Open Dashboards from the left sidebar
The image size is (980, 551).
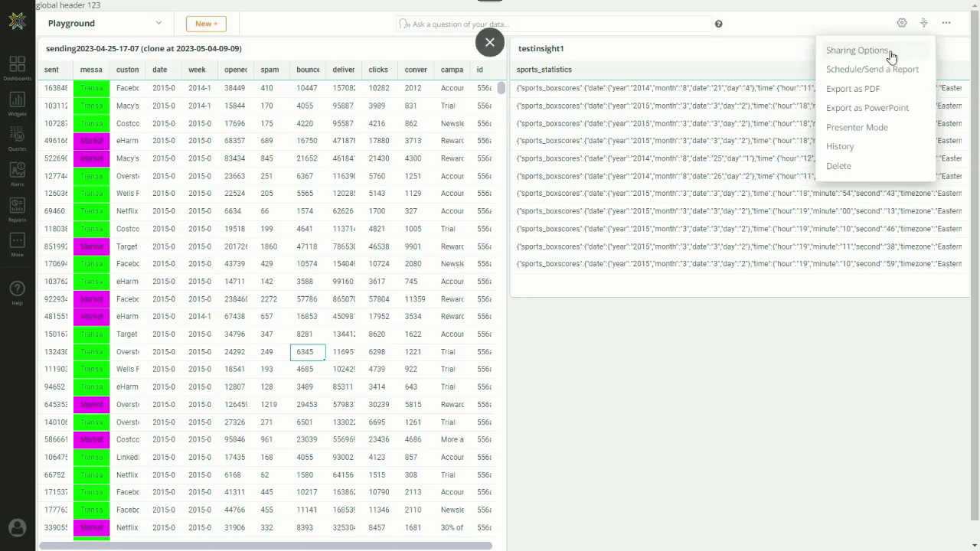click(17, 67)
